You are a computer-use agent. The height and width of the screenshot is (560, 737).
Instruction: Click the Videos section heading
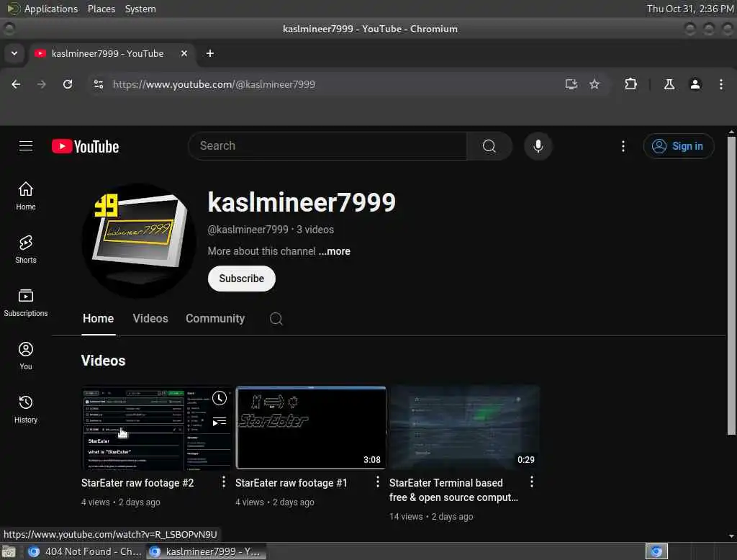tap(104, 361)
